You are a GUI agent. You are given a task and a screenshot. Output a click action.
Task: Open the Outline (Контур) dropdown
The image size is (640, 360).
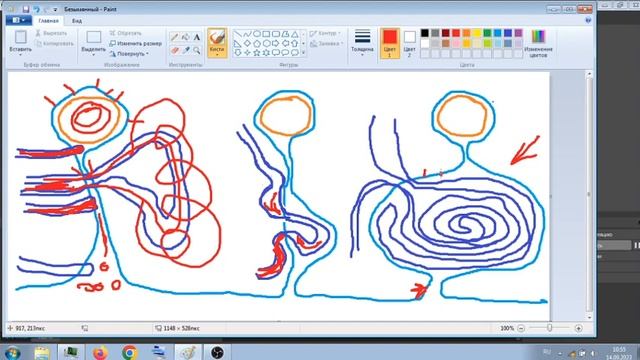pyautogui.click(x=325, y=33)
